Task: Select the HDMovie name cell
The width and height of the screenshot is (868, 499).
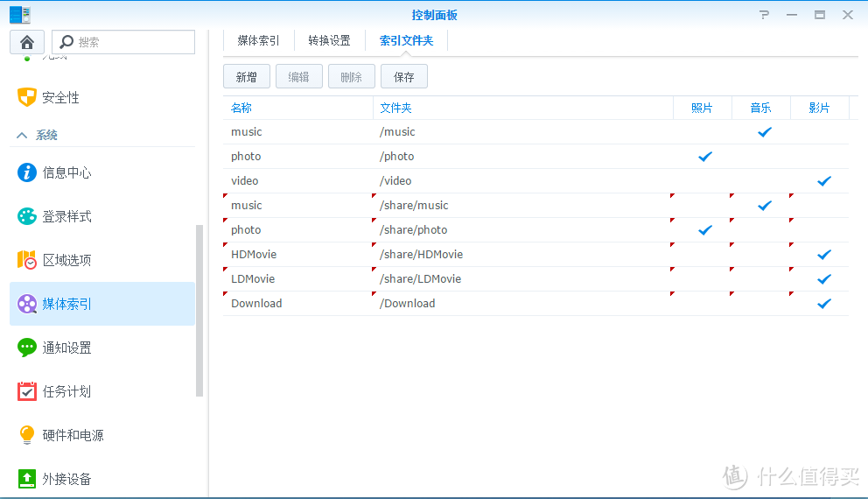Action: tap(297, 254)
